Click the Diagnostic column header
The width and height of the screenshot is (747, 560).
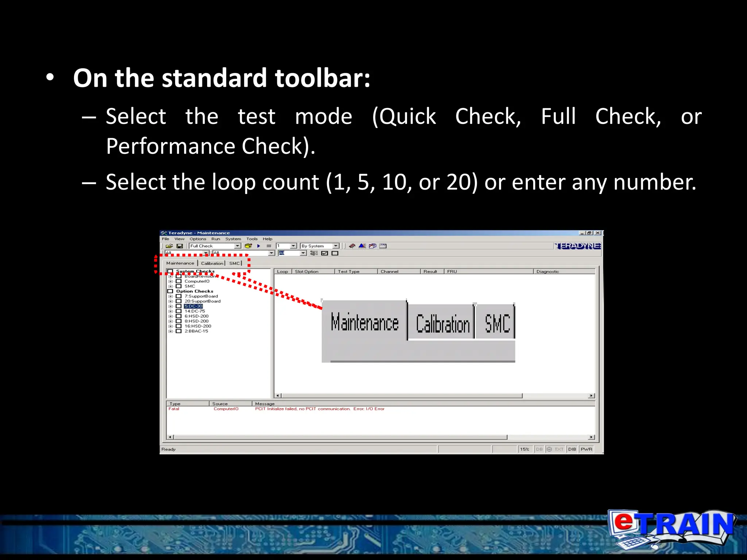(564, 271)
